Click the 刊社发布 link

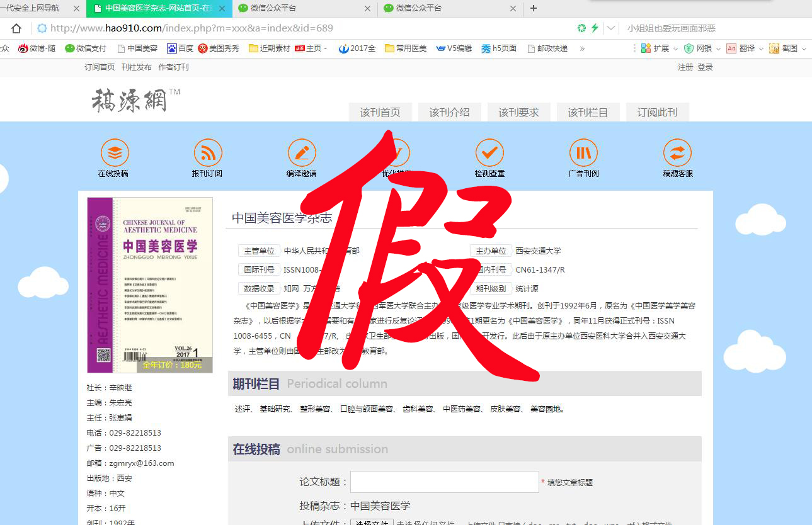[137, 67]
